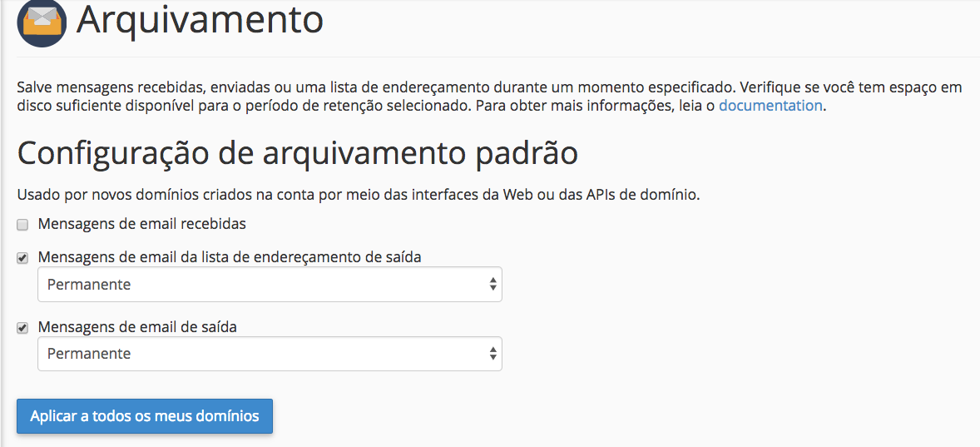Image resolution: width=980 pixels, height=447 pixels.
Task: Enable the "Mensagens de email recebidas" checkbox
Action: tap(23, 225)
